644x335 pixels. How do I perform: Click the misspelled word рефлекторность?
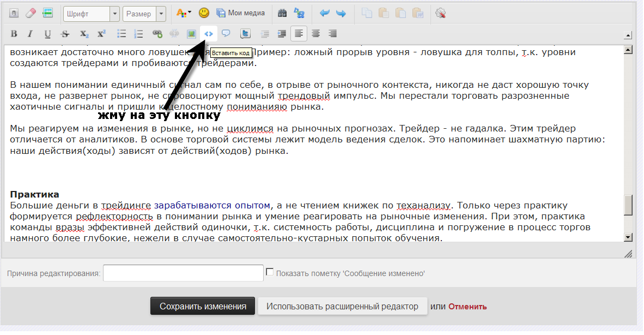click(114, 217)
